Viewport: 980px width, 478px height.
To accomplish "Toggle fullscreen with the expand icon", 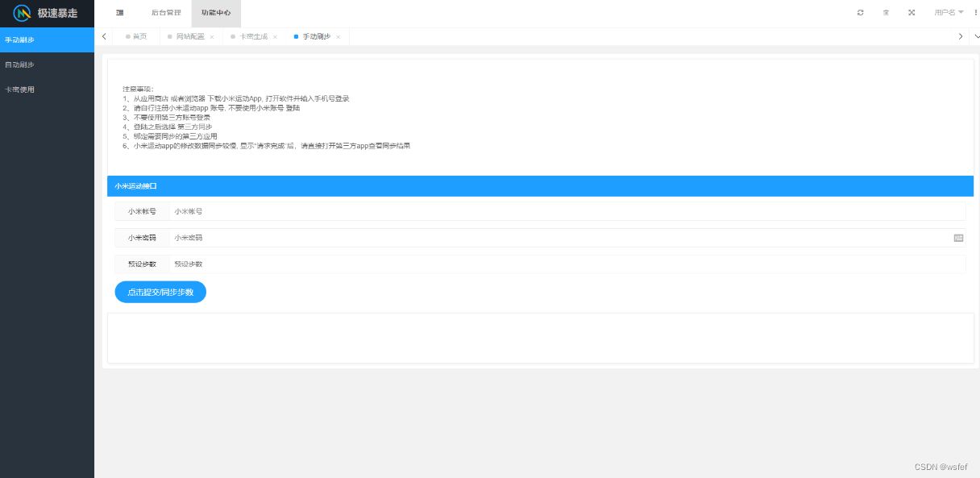I will (911, 13).
